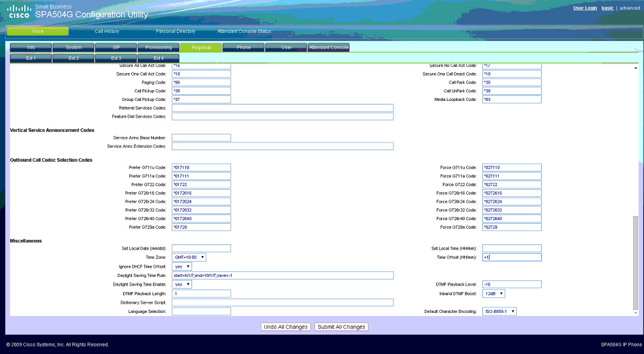This screenshot has height=354, width=644.
Task: Click the Time Offset field
Action: click(x=512, y=258)
